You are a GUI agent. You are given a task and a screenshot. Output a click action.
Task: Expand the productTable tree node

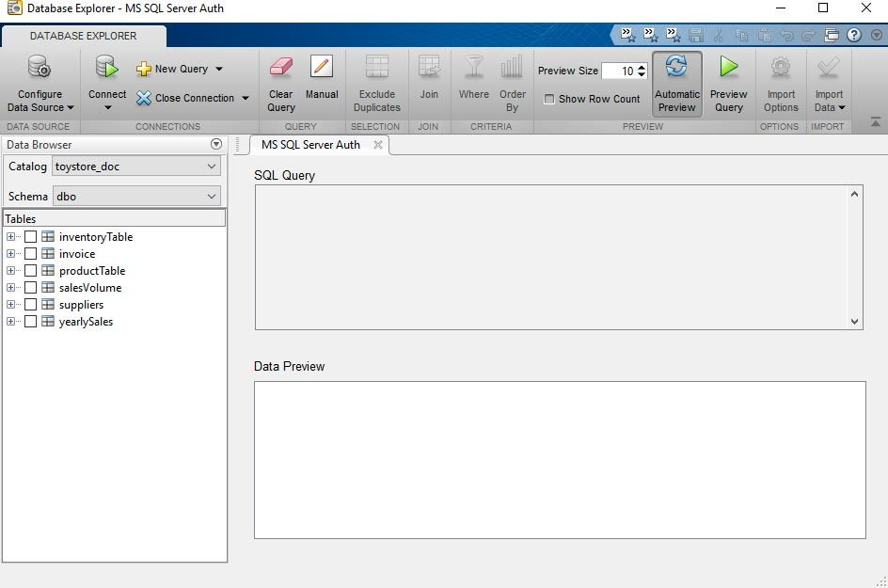click(x=11, y=271)
